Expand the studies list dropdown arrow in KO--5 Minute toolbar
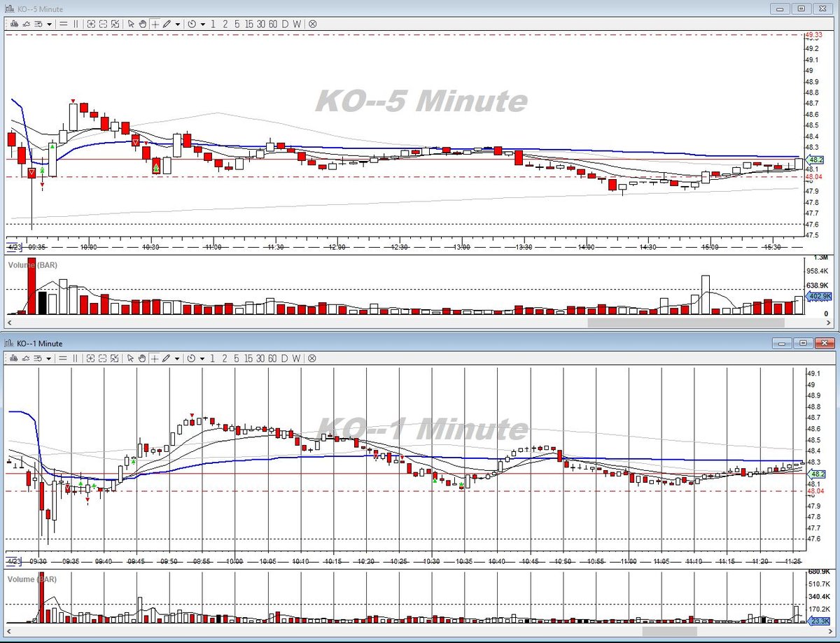The image size is (840, 643). [49, 24]
